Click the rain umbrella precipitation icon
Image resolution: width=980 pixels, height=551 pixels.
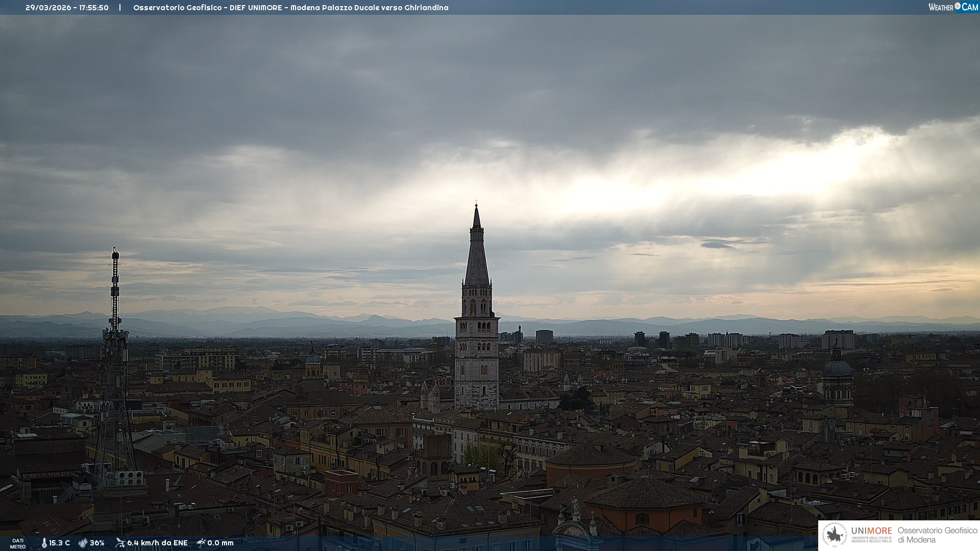coord(201,543)
